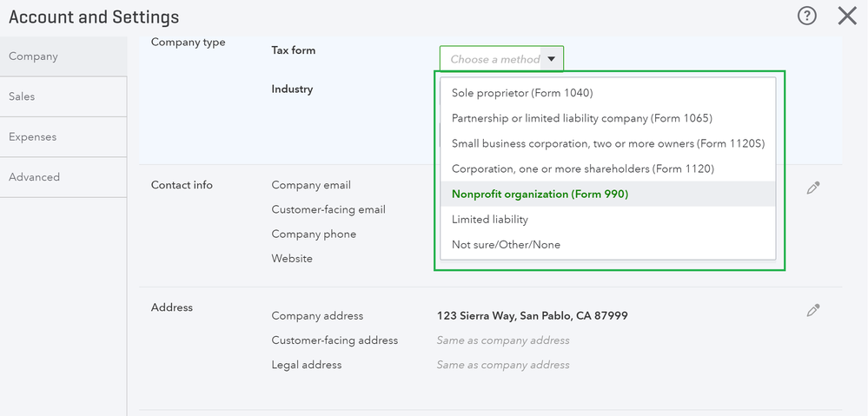This screenshot has height=416, width=868.
Task: Click the Contact info edit pencil
Action: point(813,188)
